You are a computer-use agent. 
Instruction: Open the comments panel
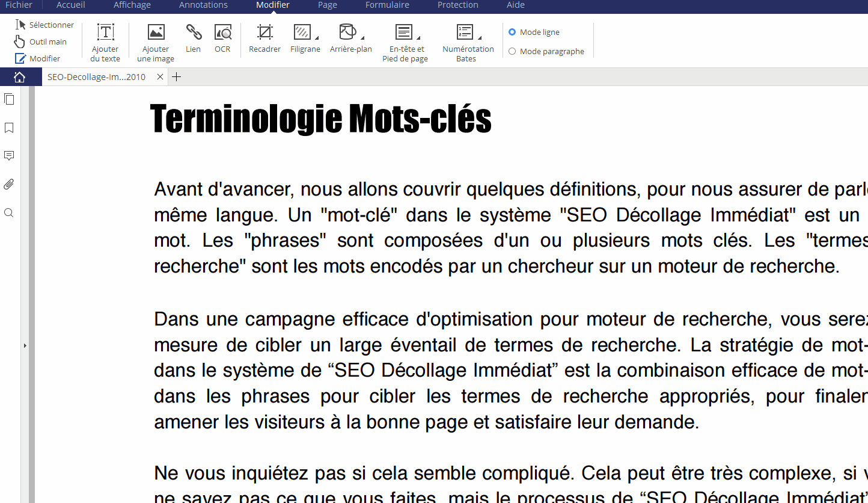coord(9,156)
